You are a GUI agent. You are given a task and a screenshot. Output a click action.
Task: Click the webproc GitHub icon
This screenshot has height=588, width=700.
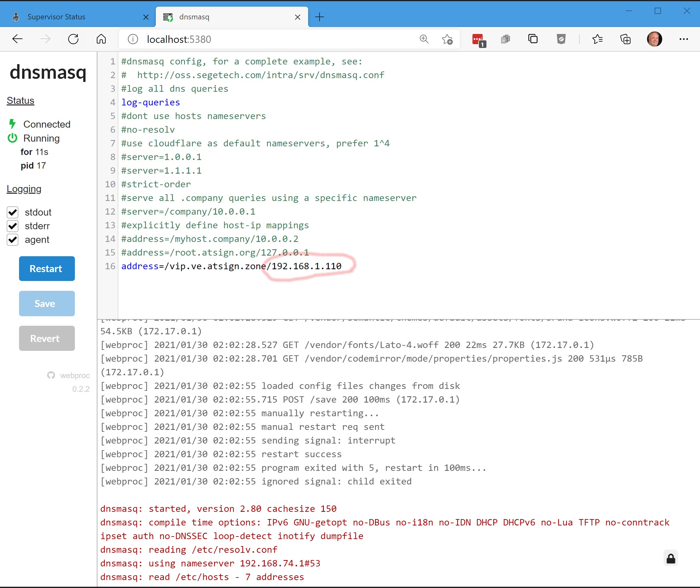point(51,375)
